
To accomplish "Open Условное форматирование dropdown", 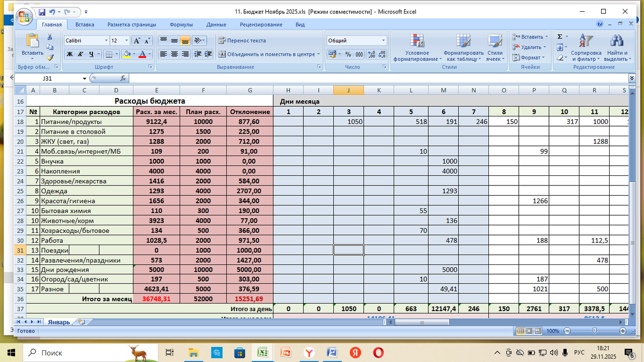I will point(418,48).
